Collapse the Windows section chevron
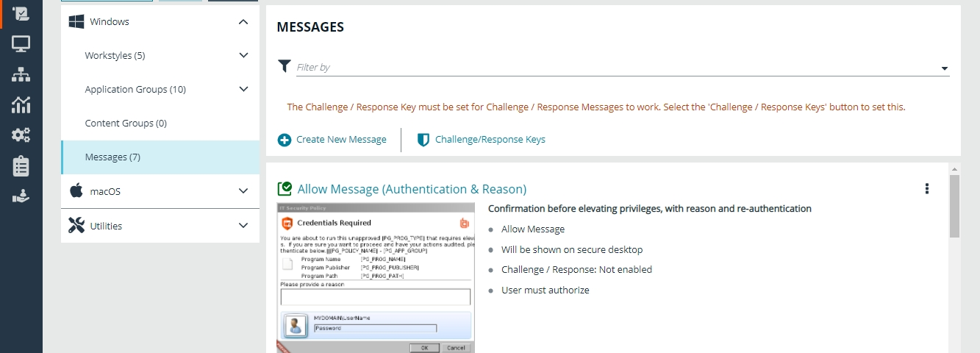 [243, 22]
